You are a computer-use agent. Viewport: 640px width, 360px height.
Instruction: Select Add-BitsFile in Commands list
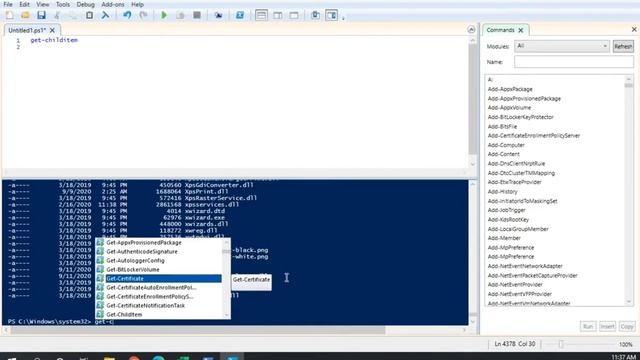coord(502,127)
